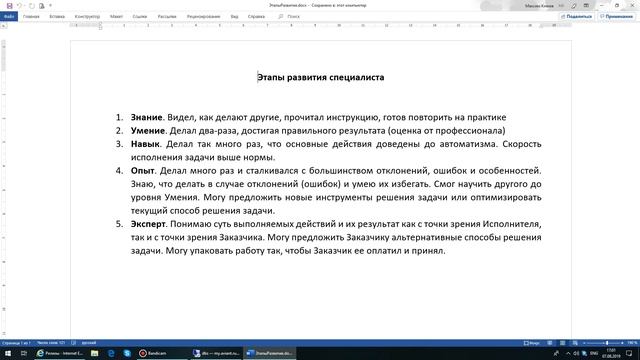Switch to the remote desktop taskbar window
The image size is (640, 360).
(217, 353)
